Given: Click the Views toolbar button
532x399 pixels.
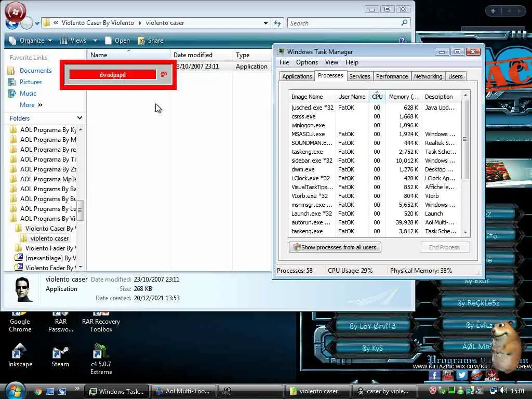Looking at the screenshot, I should [74, 41].
